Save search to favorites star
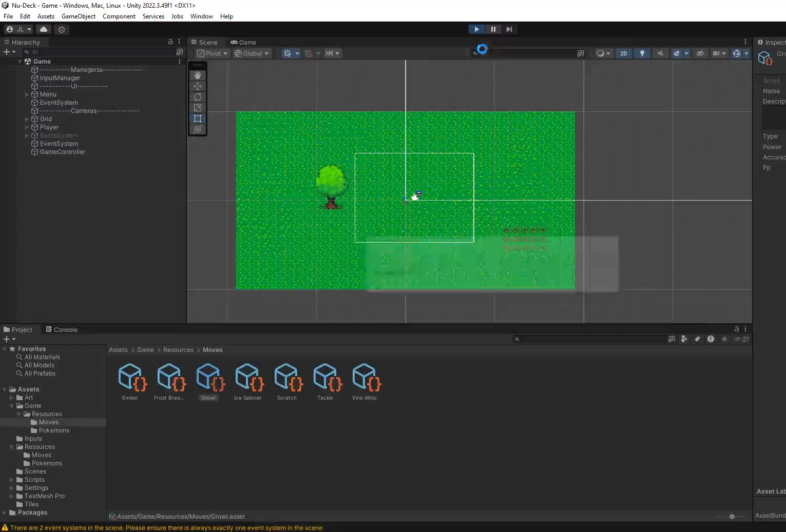This screenshot has width=786, height=532. [724, 339]
